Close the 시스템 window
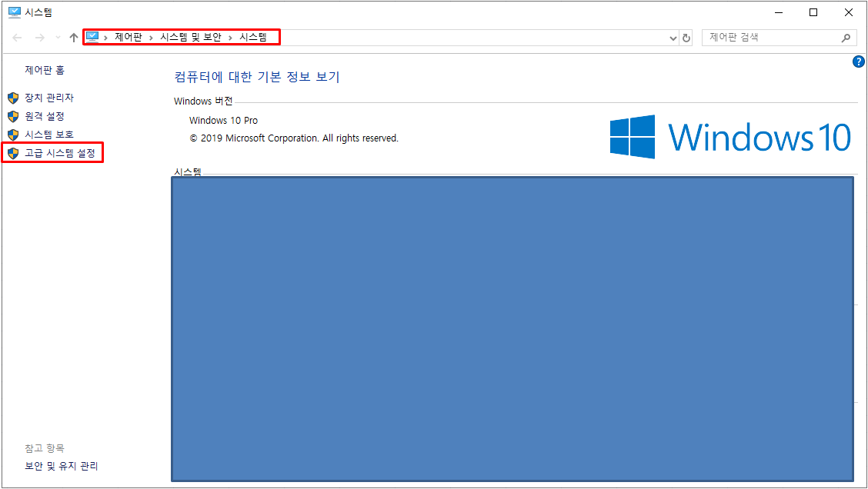This screenshot has height=489, width=868. pyautogui.click(x=849, y=12)
